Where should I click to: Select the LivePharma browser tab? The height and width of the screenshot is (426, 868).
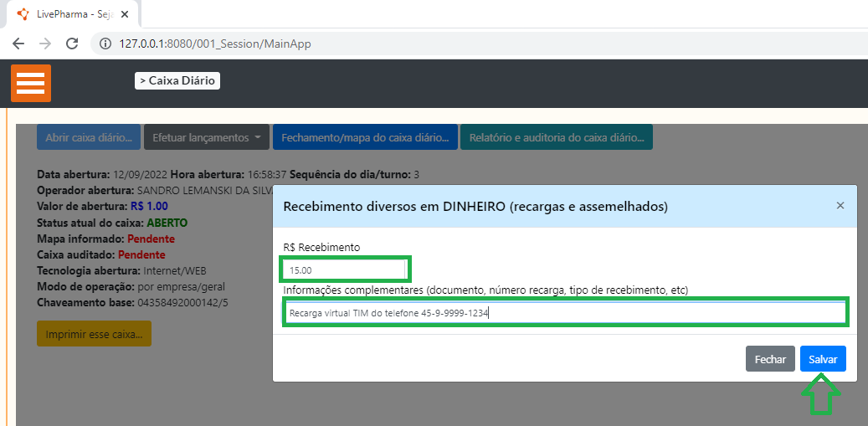[x=71, y=14]
